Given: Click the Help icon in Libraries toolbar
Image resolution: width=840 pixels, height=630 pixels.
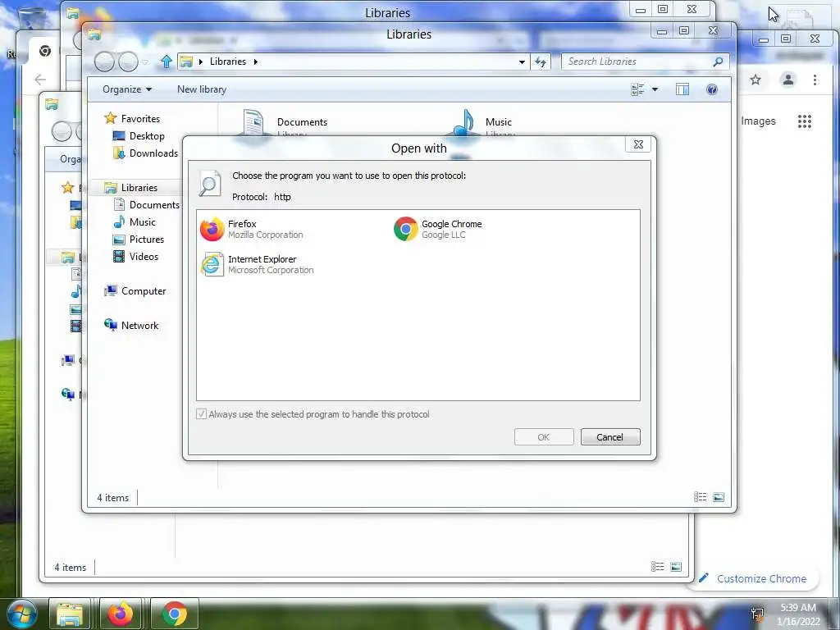Looking at the screenshot, I should [712, 89].
